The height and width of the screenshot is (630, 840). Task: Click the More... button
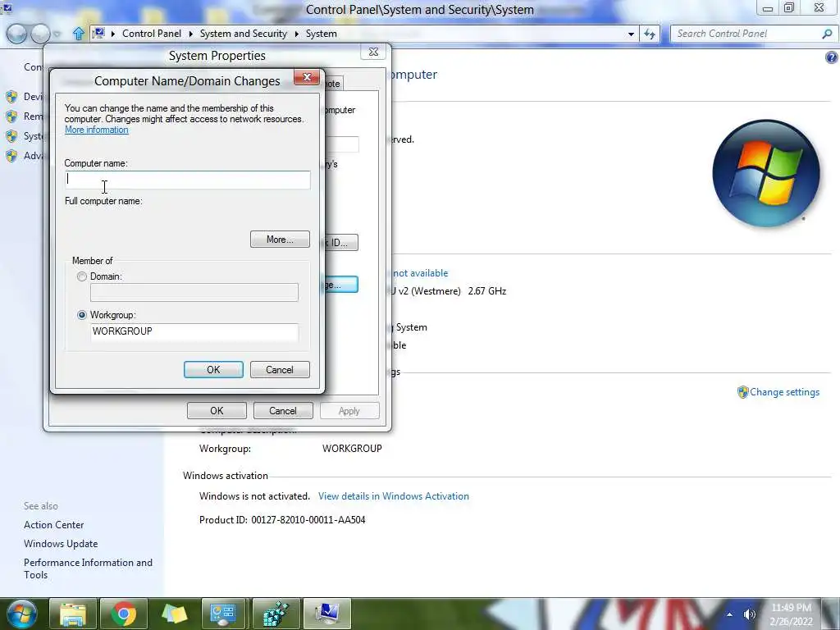coord(280,240)
